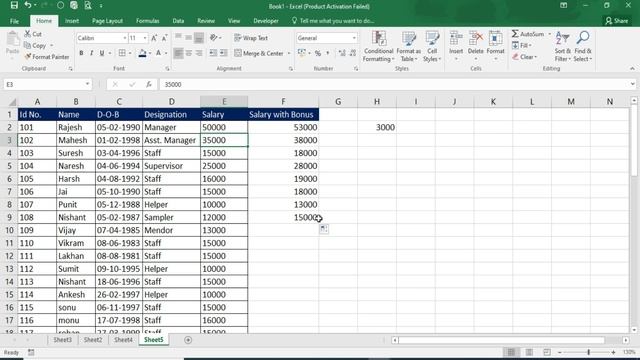
Task: Click the Cut scissors icon
Action: (28, 34)
